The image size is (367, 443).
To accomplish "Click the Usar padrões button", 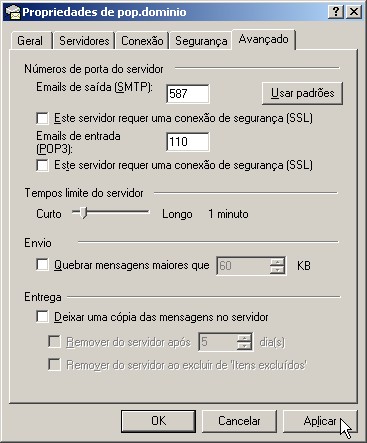I will [302, 93].
